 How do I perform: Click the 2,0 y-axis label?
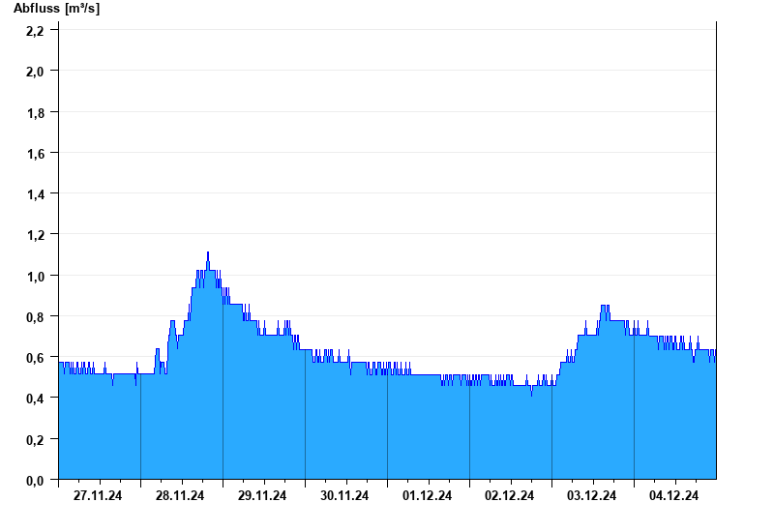click(x=35, y=72)
